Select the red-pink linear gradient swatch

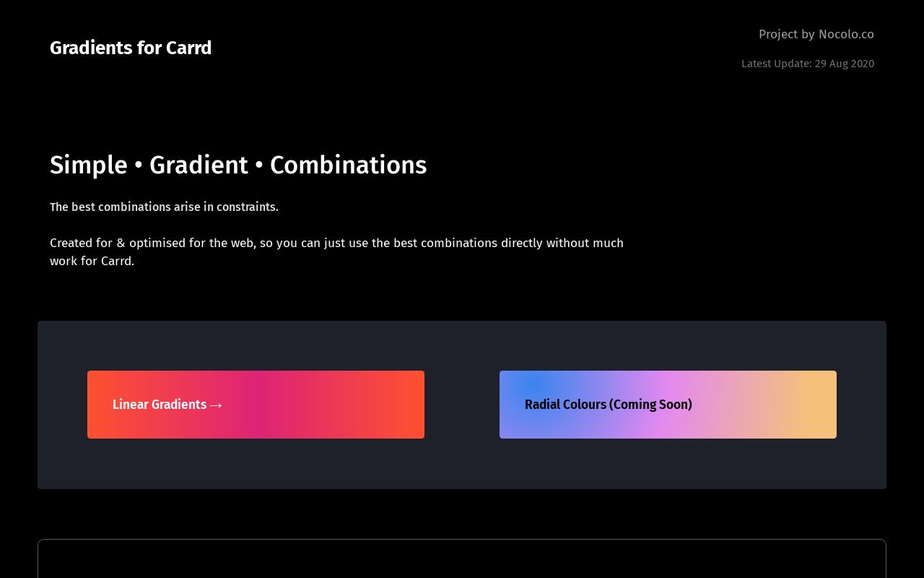click(x=256, y=405)
